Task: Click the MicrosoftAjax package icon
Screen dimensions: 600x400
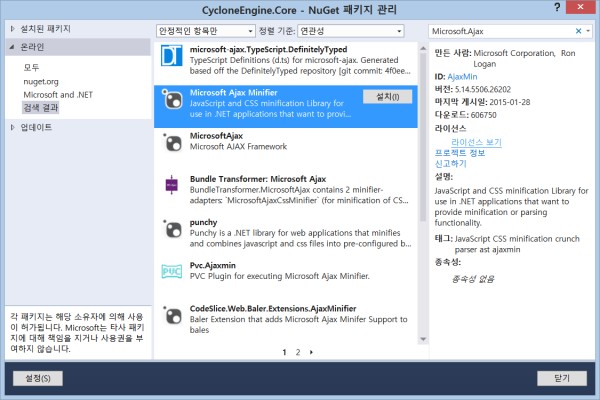Action: 173,143
